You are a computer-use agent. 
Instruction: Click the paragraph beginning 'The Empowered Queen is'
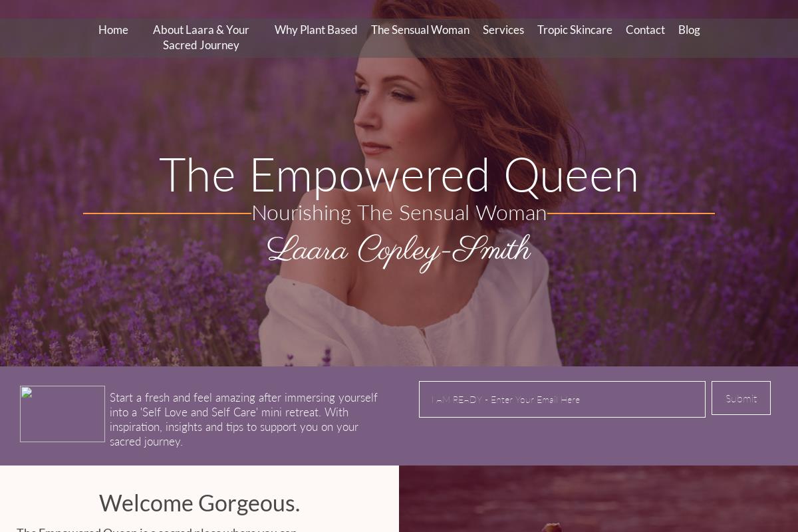pos(157,529)
